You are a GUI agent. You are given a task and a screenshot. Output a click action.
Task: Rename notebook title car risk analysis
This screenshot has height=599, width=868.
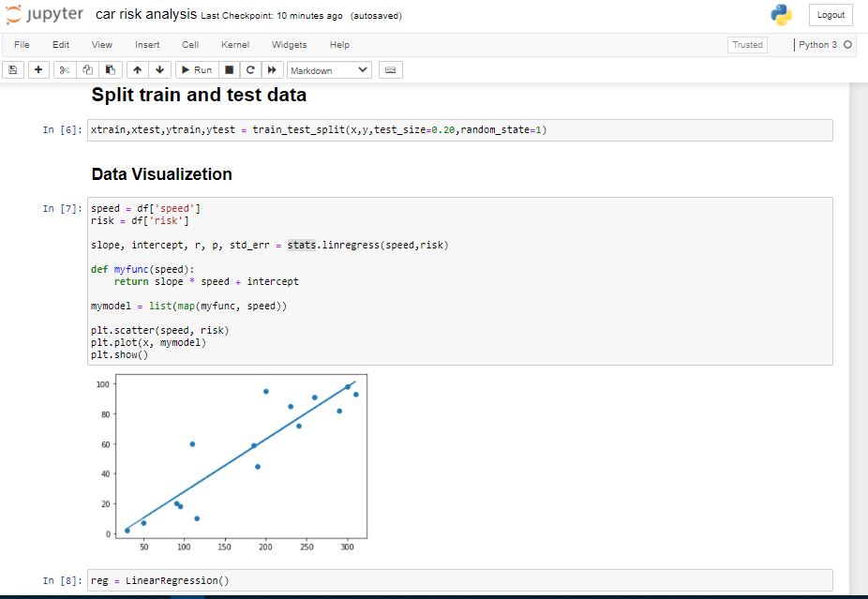(146, 14)
